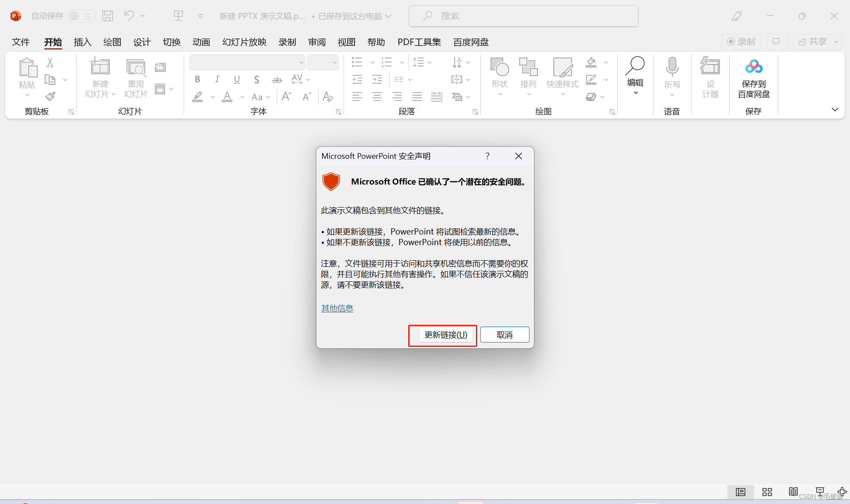The width and height of the screenshot is (850, 504).
Task: Toggle bold formatting button
Action: coord(197,79)
